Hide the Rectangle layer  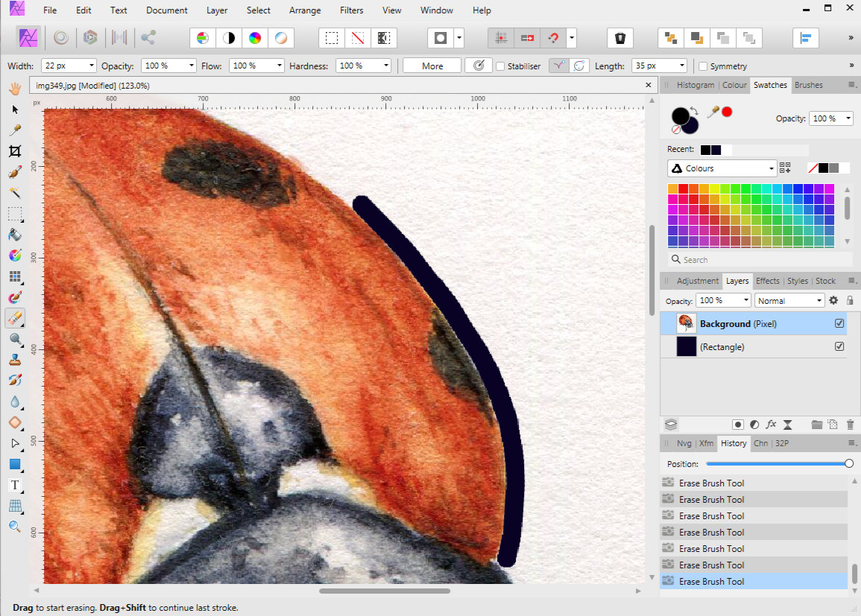click(x=839, y=346)
